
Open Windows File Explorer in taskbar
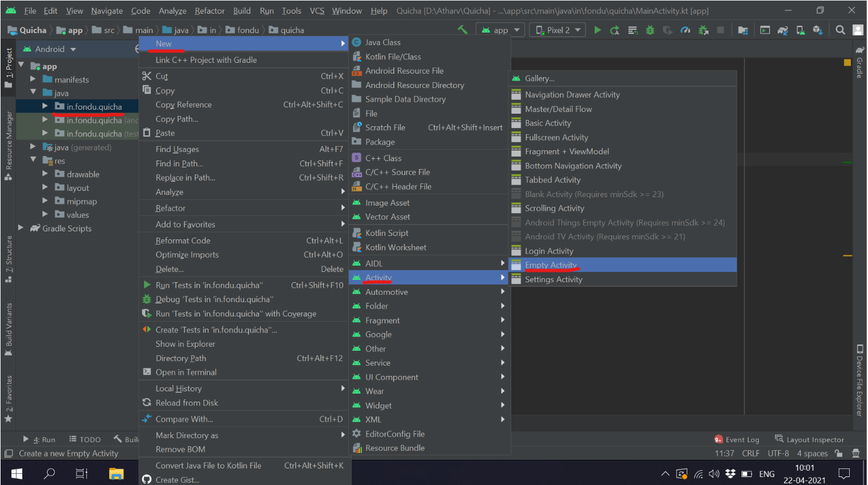(116, 474)
